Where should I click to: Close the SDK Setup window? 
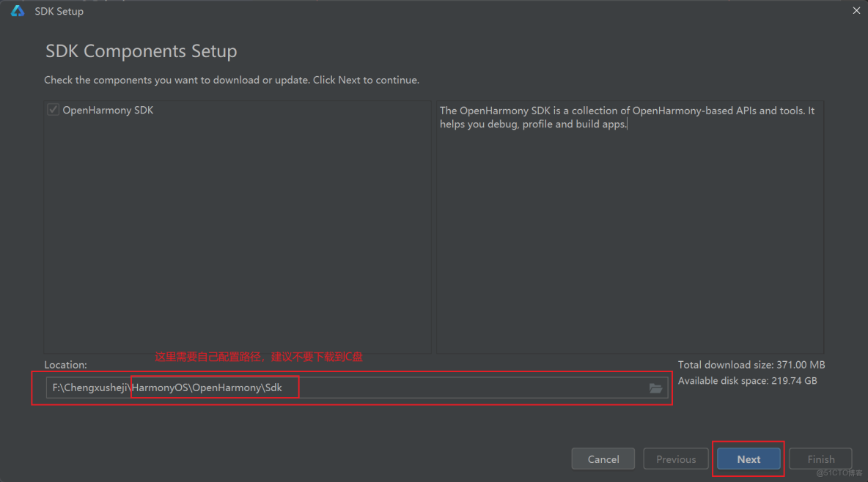tap(856, 11)
